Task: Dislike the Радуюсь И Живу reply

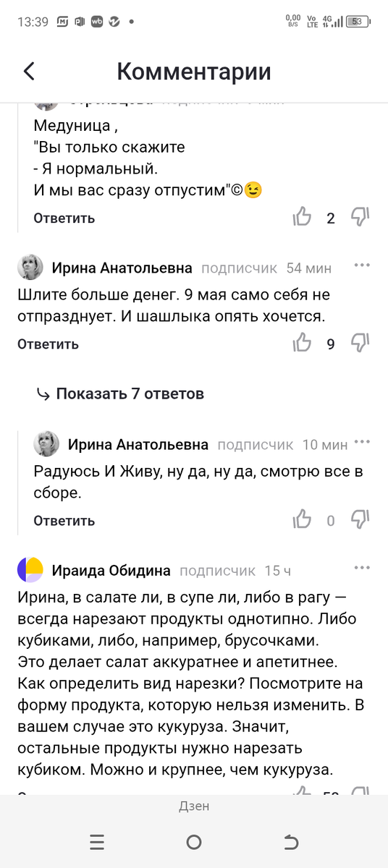Action: pyautogui.click(x=360, y=519)
